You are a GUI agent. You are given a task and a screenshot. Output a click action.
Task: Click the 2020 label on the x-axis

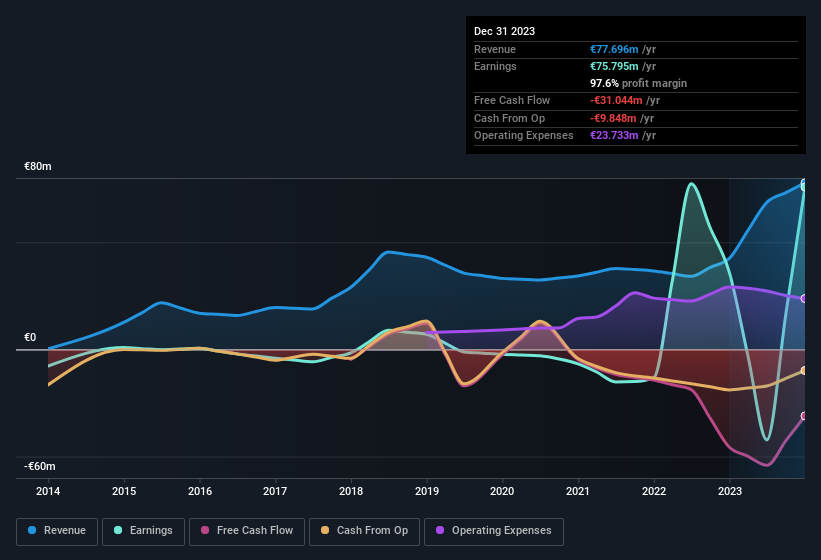(502, 491)
